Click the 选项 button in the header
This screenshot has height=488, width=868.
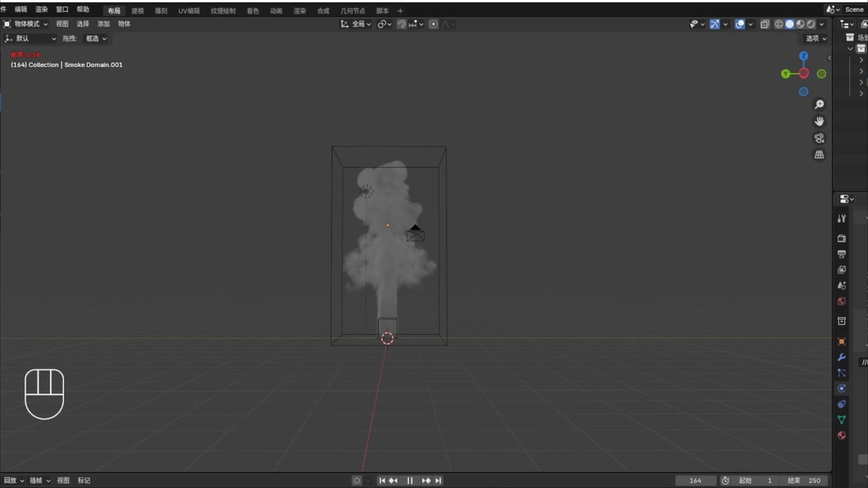pyautogui.click(x=813, y=38)
